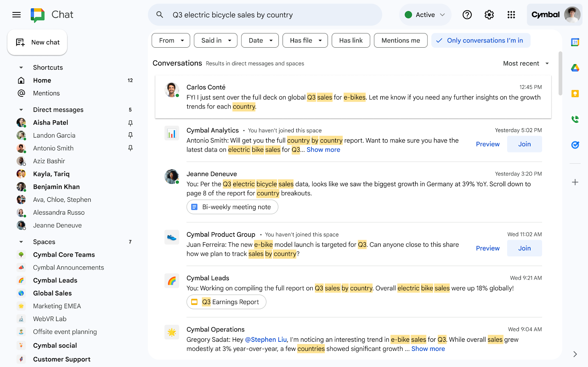Open the main hamburger menu

pyautogui.click(x=17, y=15)
